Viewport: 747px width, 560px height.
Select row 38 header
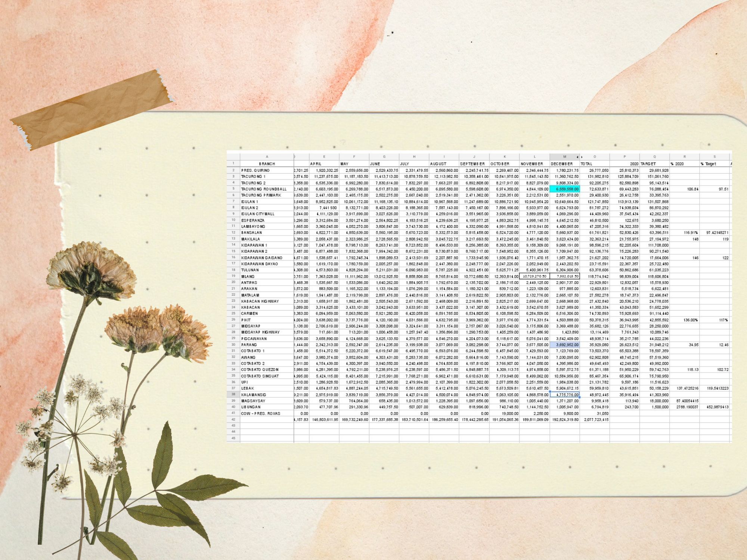coord(233,394)
